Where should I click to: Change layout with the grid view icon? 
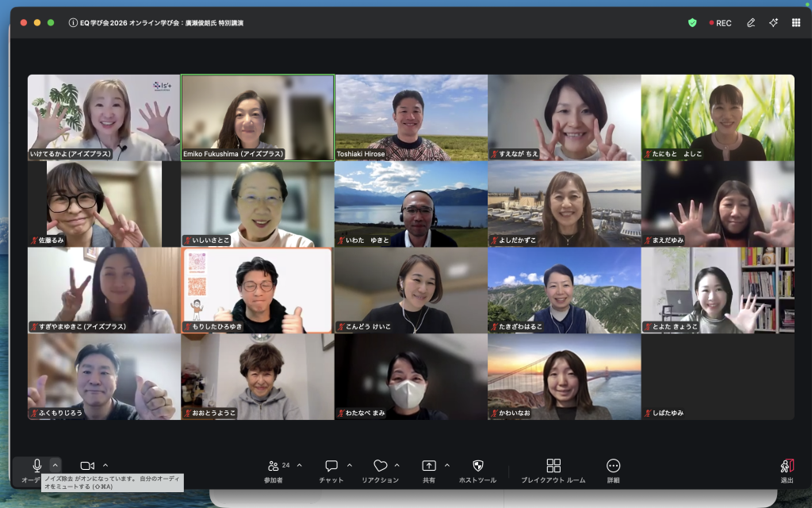pyautogui.click(x=795, y=23)
